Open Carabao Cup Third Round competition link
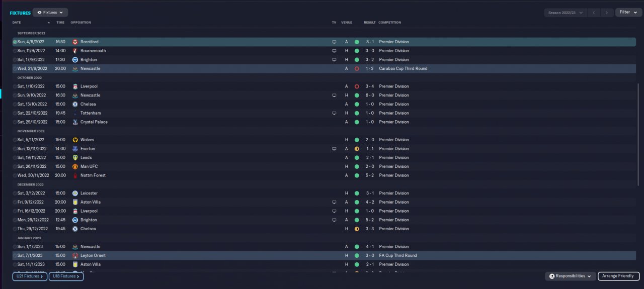Screen dimensions: 644x289 coord(403,69)
